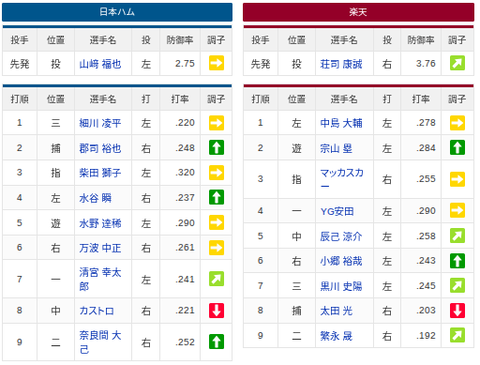Open pitcher 荘司 康誠 player page
Screen dimensions: 480x365
click(341, 64)
